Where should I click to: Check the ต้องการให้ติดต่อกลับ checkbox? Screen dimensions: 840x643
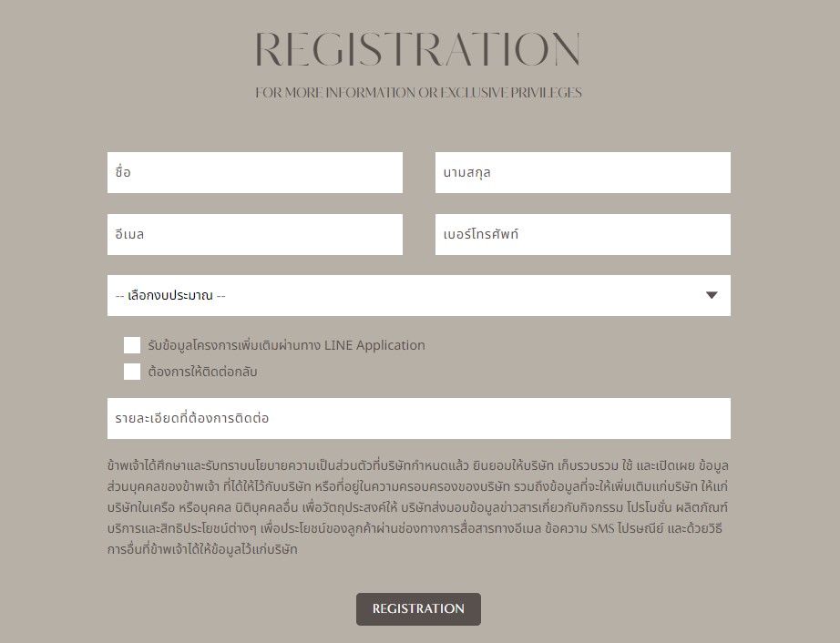(x=132, y=372)
